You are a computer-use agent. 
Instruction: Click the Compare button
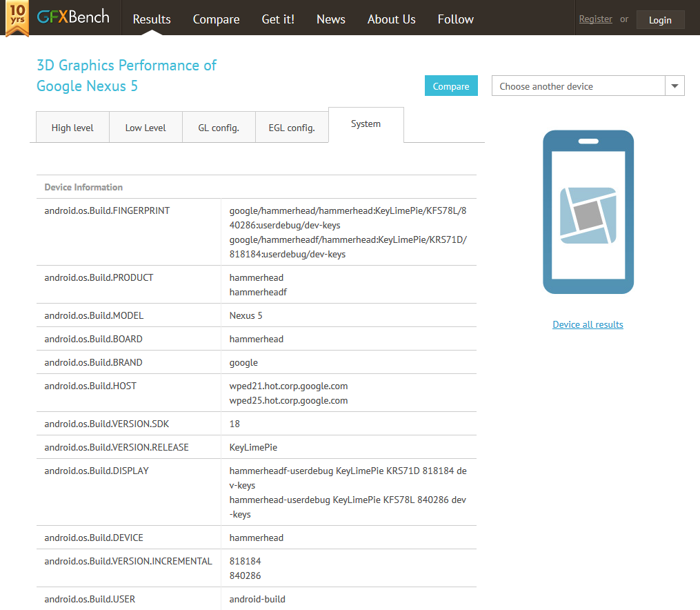451,86
